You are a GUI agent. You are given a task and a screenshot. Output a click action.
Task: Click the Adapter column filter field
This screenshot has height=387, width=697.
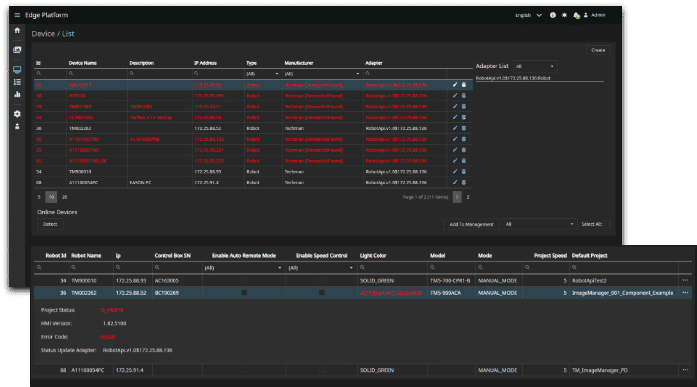pyautogui.click(x=405, y=74)
